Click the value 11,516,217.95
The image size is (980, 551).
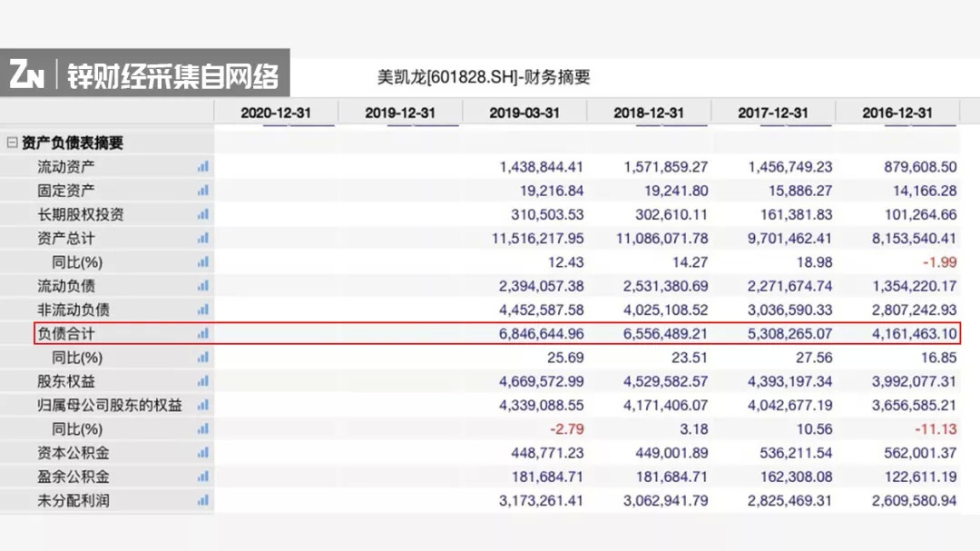(537, 239)
